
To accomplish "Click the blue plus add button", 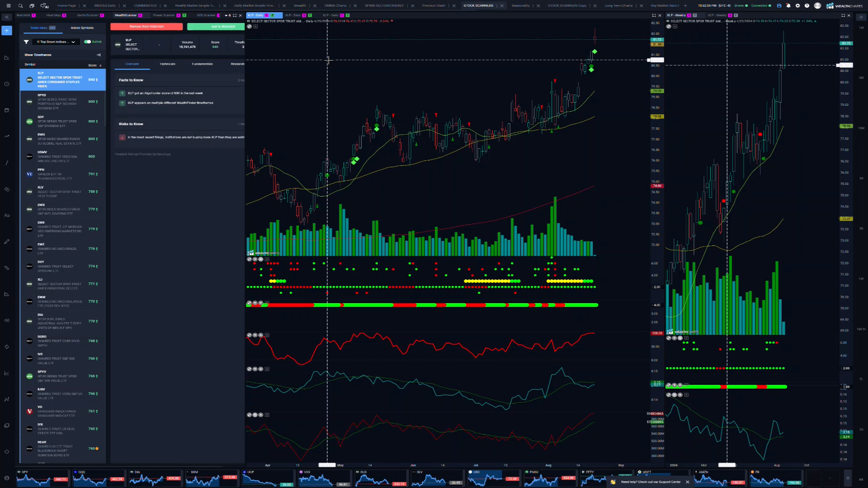I will (7, 30).
